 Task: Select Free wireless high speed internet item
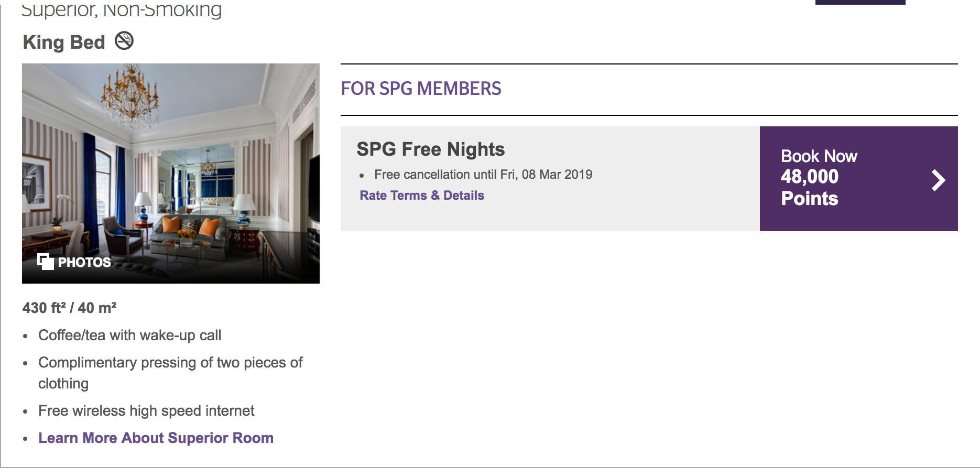click(x=146, y=411)
